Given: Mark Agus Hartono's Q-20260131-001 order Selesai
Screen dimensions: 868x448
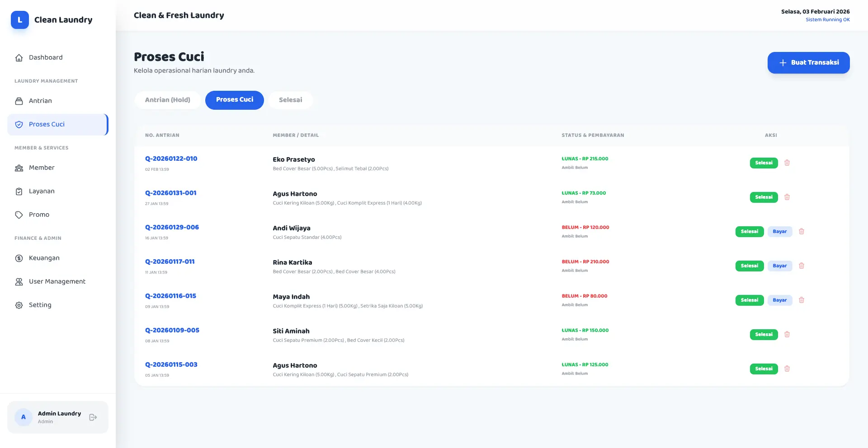Looking at the screenshot, I should pyautogui.click(x=764, y=197).
